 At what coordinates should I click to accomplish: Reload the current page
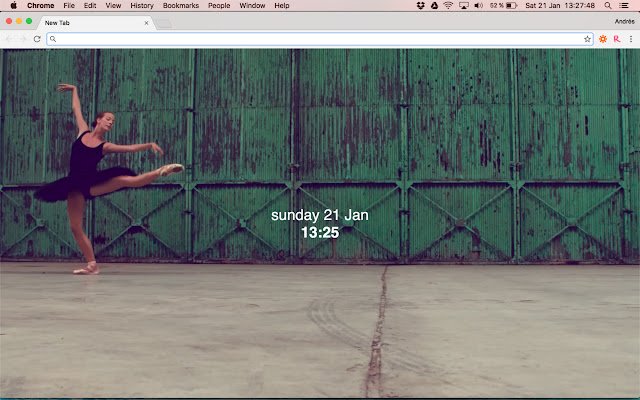(x=37, y=39)
